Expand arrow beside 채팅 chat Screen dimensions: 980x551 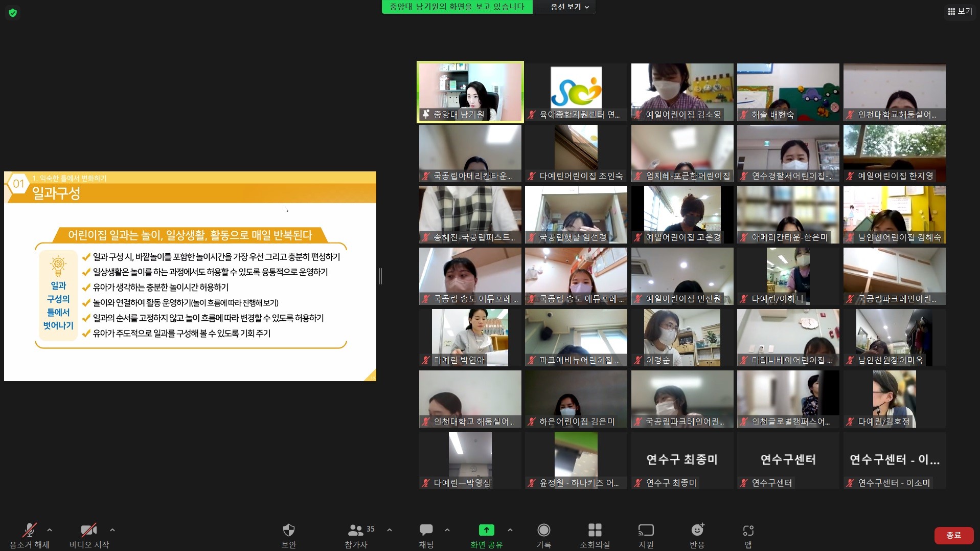[447, 530]
